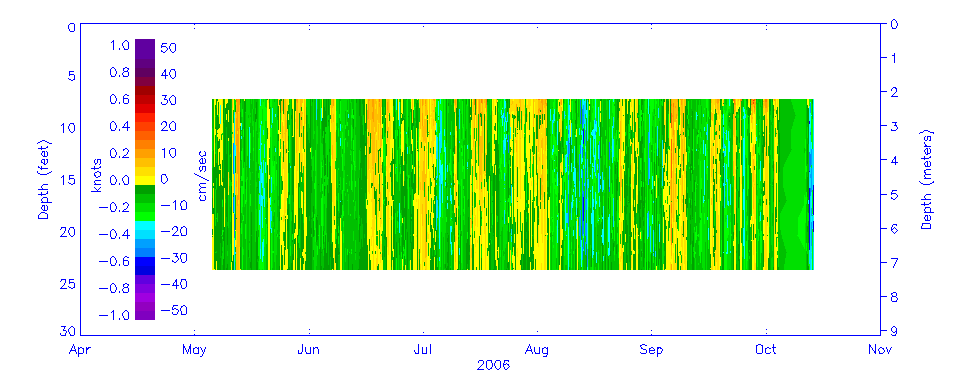Click the '1.0' knots colorbar label
The width and height of the screenshot is (960, 384).
click(120, 46)
